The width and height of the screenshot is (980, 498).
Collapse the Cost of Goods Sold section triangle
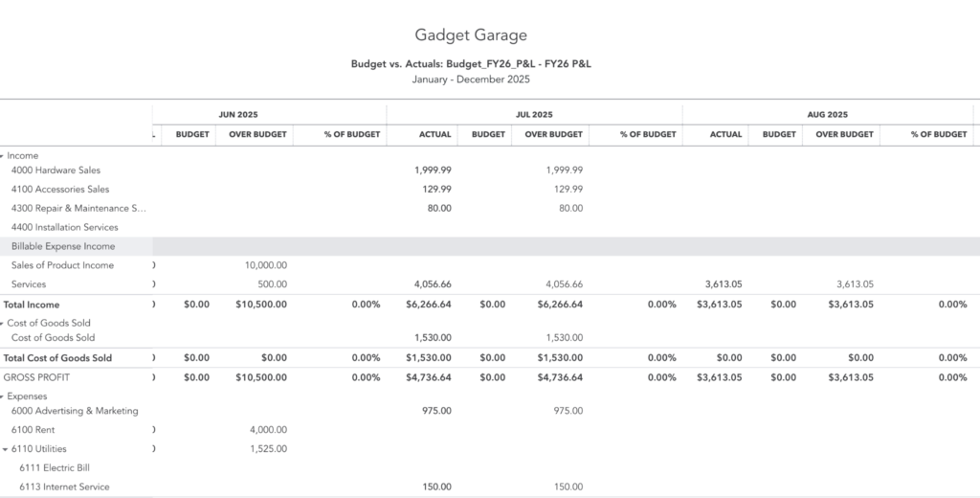(x=2, y=324)
